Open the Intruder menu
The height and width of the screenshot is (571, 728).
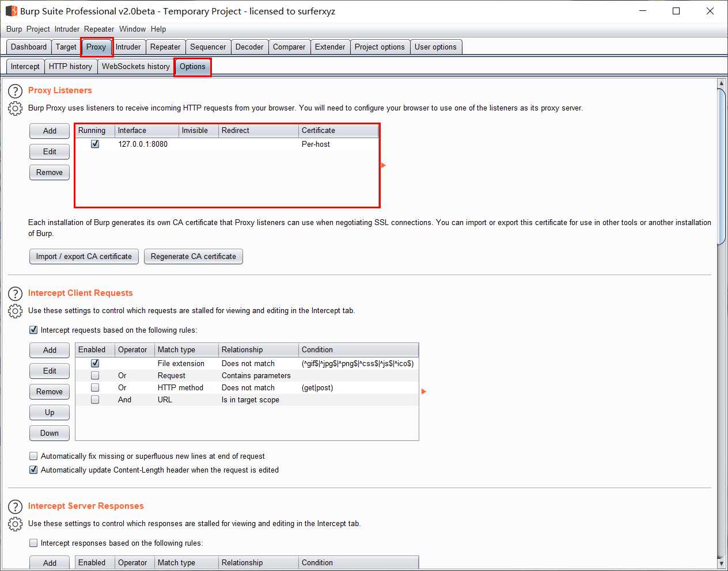(67, 29)
